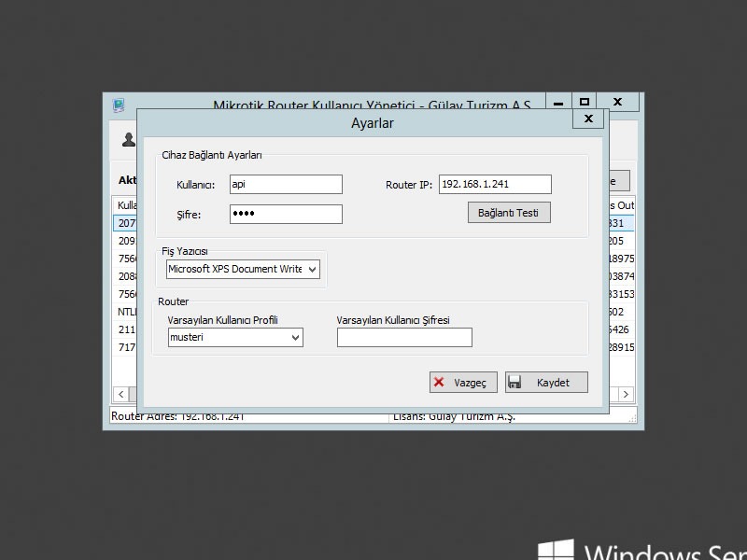
Task: Click into the Şifre password field
Action: [x=286, y=215]
